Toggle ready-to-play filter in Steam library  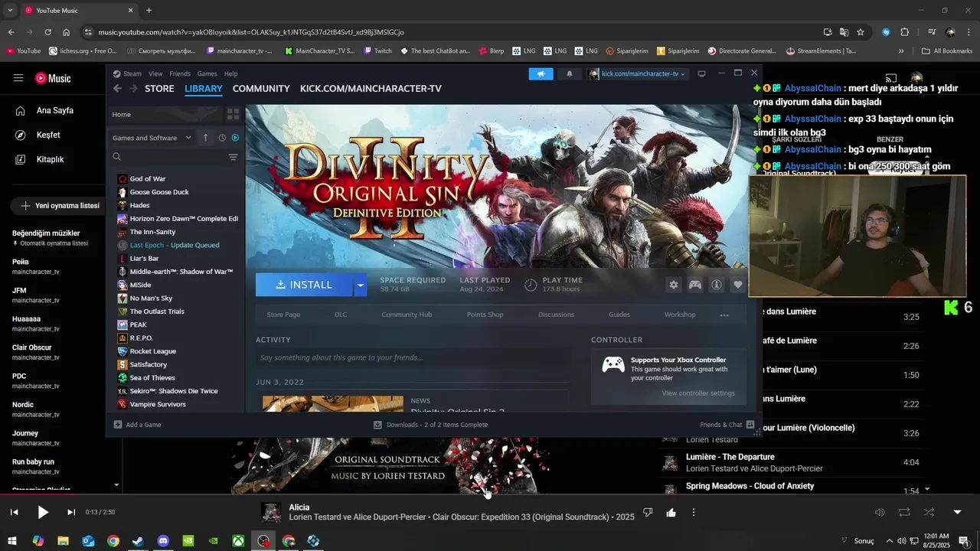235,138
